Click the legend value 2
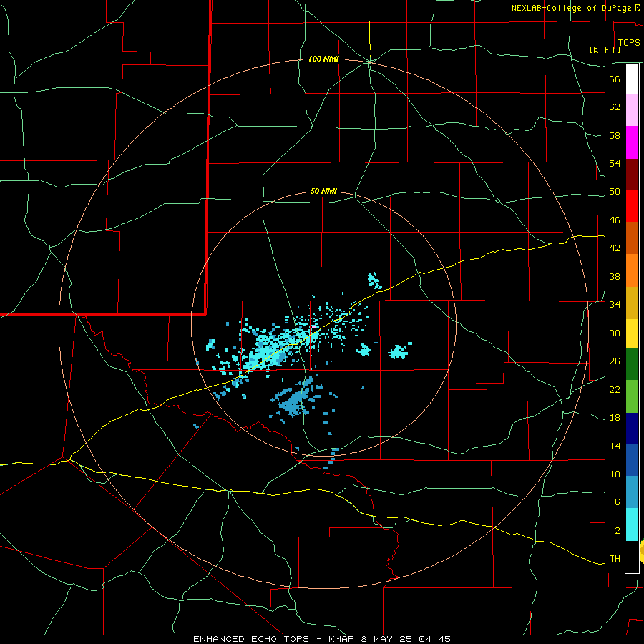 (x=618, y=531)
